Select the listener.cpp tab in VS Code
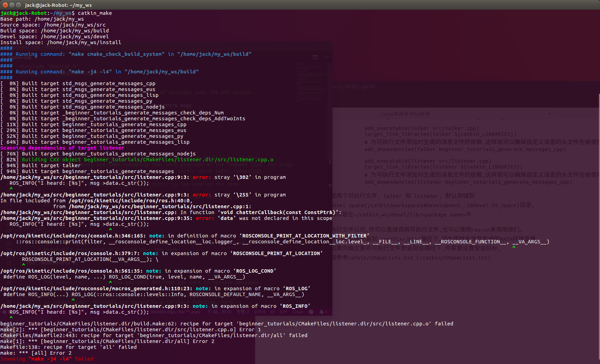Image resolution: width=600 pixels, height=364 pixels. coord(19,58)
